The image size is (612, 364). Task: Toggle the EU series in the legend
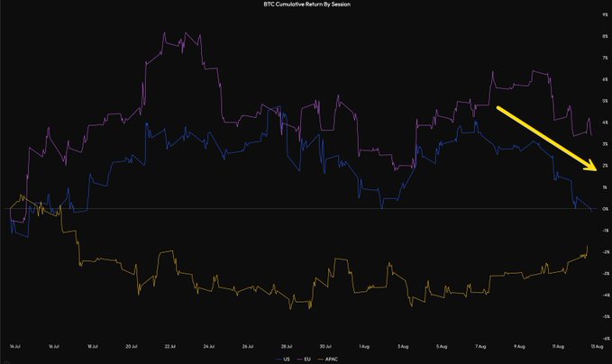304,359
